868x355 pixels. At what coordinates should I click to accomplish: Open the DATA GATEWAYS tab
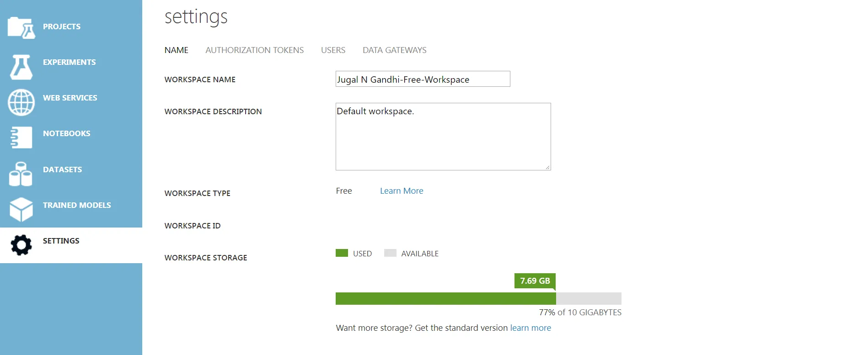click(395, 50)
